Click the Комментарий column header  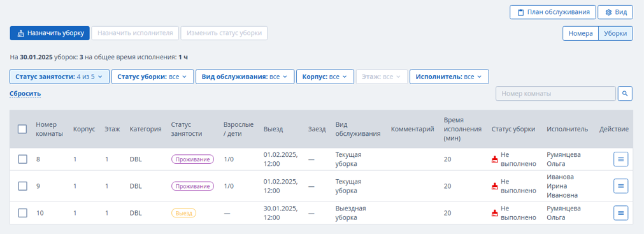[412, 129]
